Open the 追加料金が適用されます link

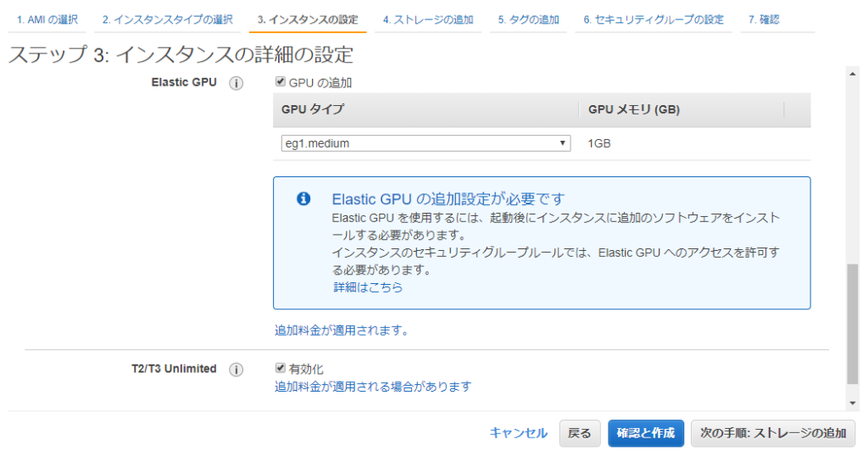pos(342,331)
